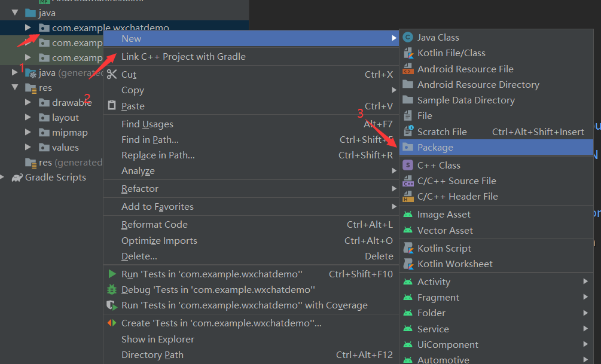This screenshot has width=601, height=364.
Task: Expand the layout folder node
Action: point(28,117)
